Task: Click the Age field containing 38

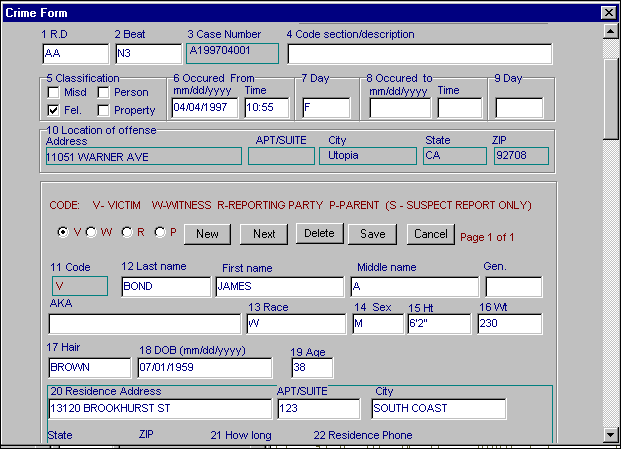Action: [x=312, y=368]
